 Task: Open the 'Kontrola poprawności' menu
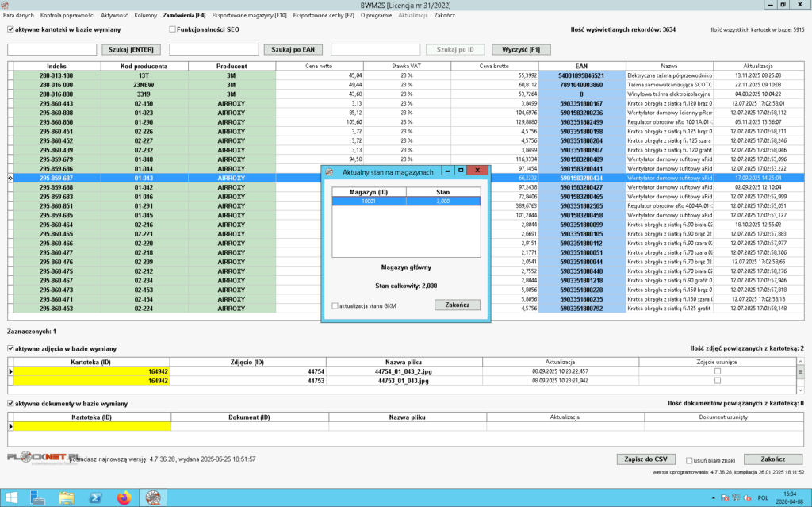(x=67, y=15)
